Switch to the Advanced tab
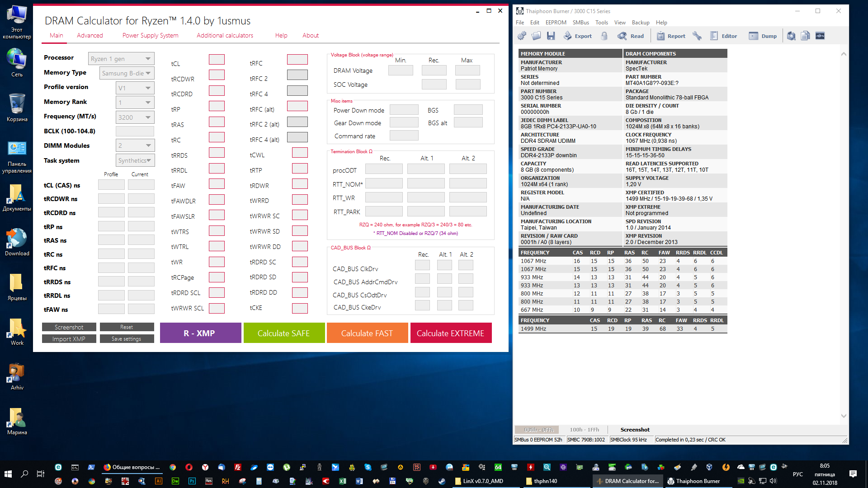The height and width of the screenshot is (488, 868). pos(90,35)
